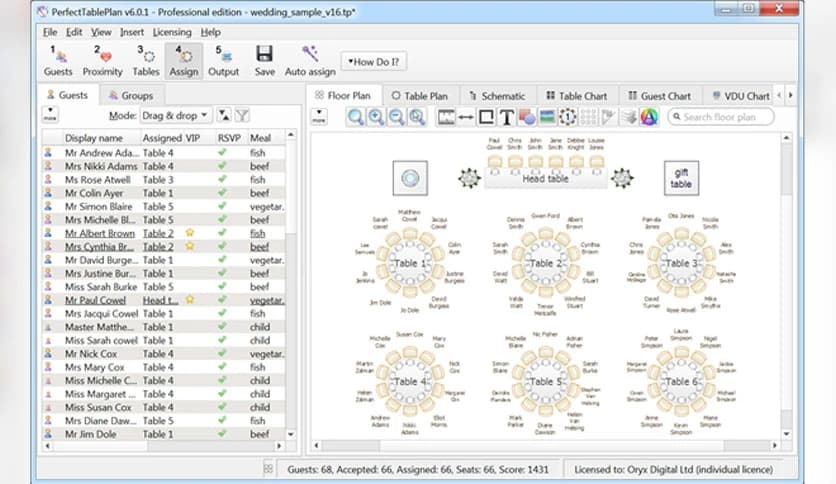Expand the 'more' button in Guests pane
The height and width of the screenshot is (484, 836).
click(x=50, y=115)
